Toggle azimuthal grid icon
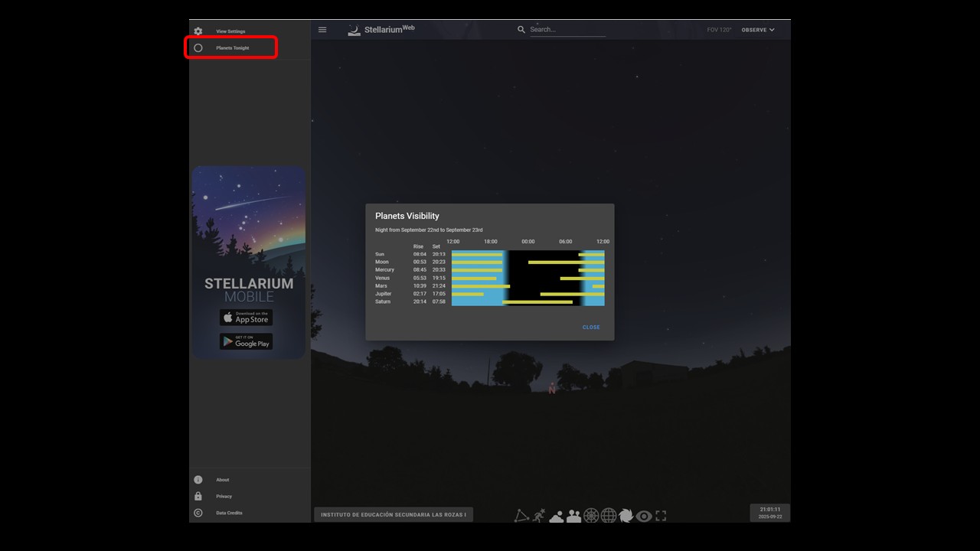 pyautogui.click(x=591, y=516)
